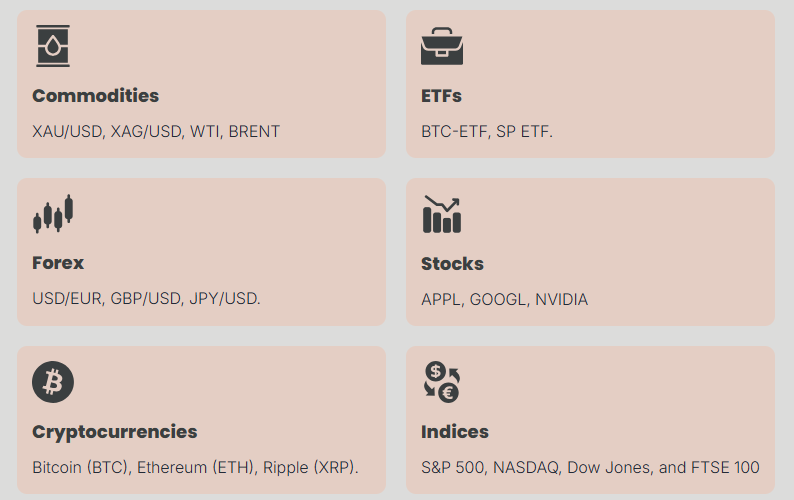794x500 pixels.
Task: Click the S&P 500, NASDAQ description text
Action: (x=590, y=468)
